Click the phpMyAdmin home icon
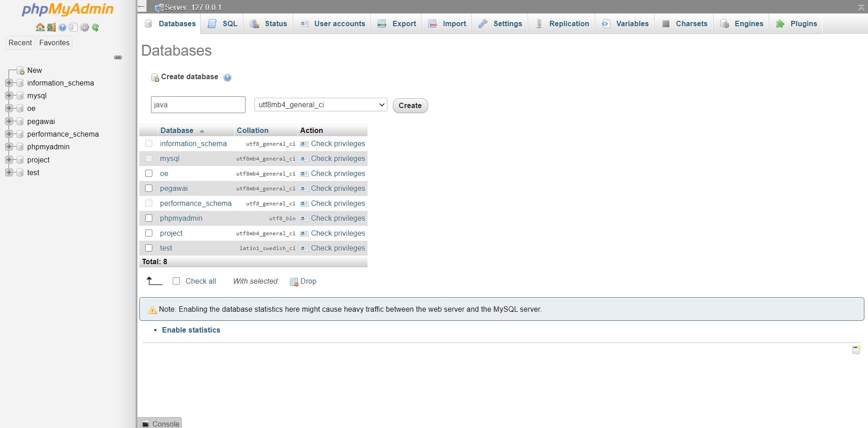This screenshot has width=868, height=428. tap(40, 27)
